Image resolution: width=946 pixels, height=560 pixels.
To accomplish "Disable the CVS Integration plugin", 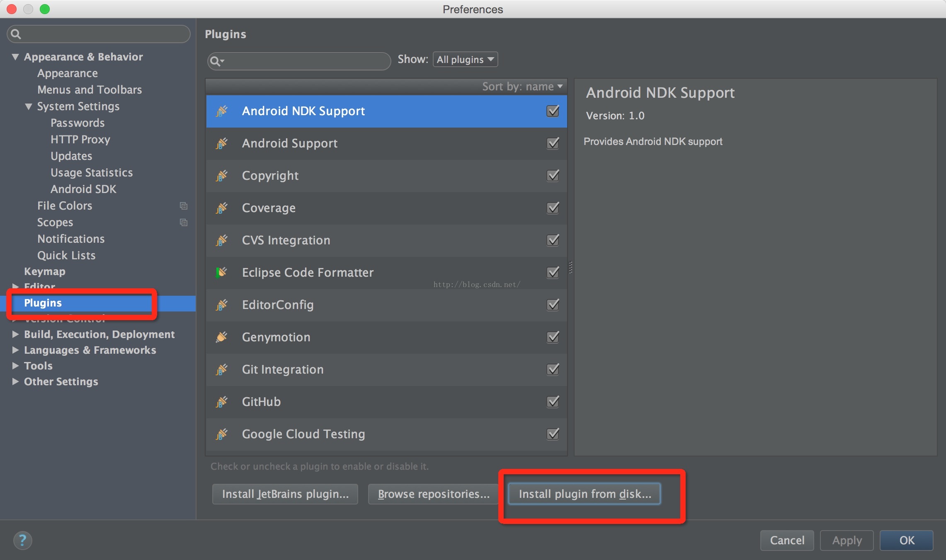I will click(x=553, y=240).
